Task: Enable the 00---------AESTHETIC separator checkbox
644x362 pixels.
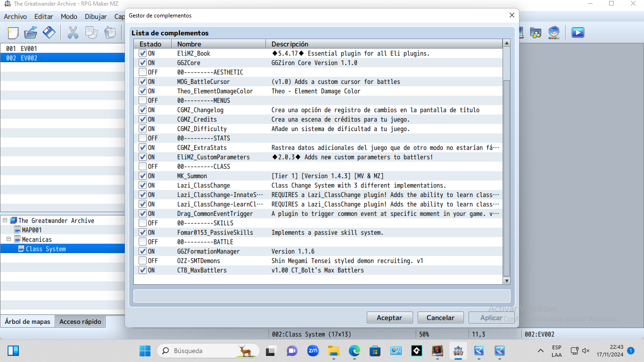Action: pos(142,72)
